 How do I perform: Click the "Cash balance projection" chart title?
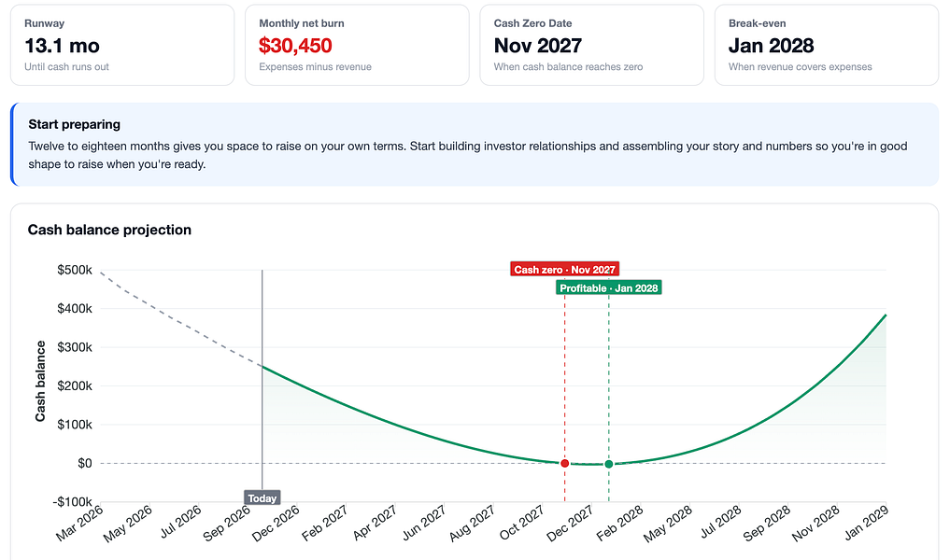coord(109,230)
